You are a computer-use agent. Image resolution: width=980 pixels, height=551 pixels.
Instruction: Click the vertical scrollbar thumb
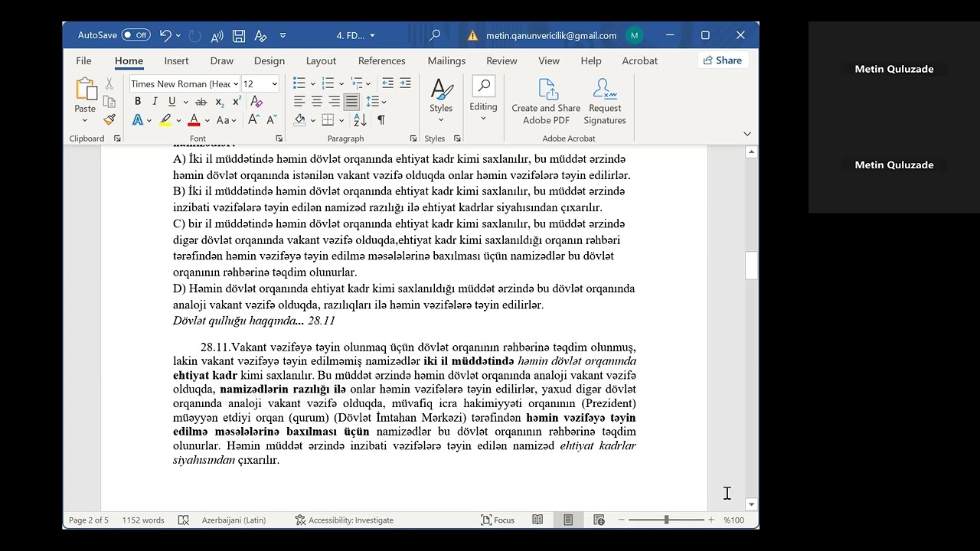pos(751,266)
